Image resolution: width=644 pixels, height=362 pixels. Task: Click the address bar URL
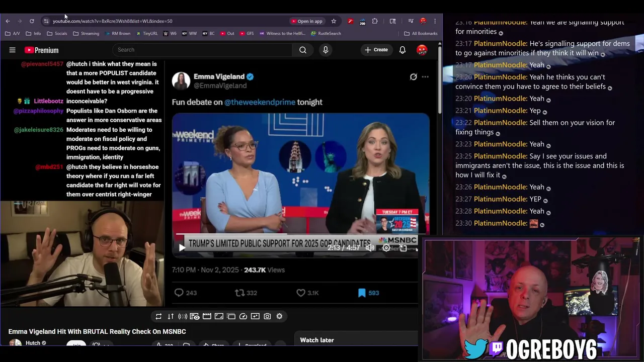click(x=113, y=21)
